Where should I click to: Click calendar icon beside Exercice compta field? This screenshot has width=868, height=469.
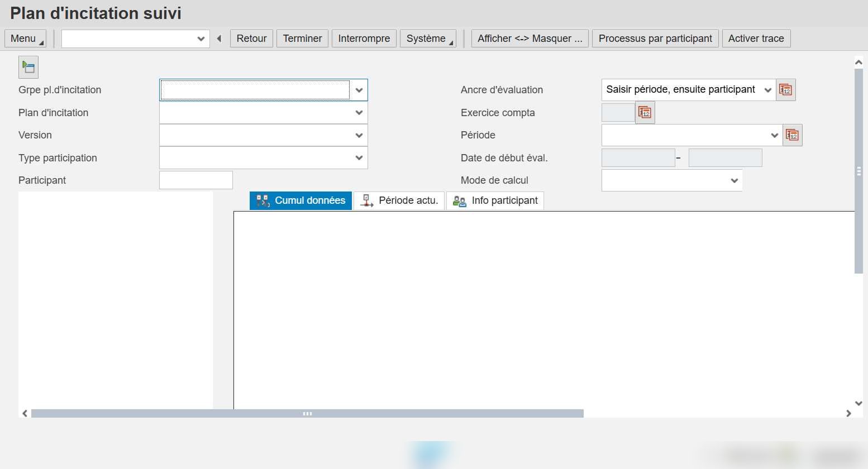coord(645,113)
